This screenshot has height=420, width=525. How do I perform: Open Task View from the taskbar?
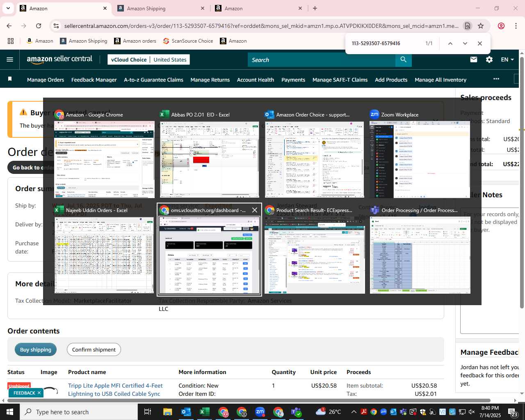click(148, 412)
